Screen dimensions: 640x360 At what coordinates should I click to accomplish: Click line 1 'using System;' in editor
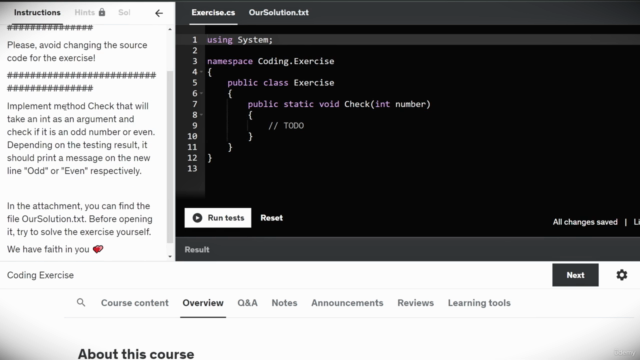coord(240,40)
